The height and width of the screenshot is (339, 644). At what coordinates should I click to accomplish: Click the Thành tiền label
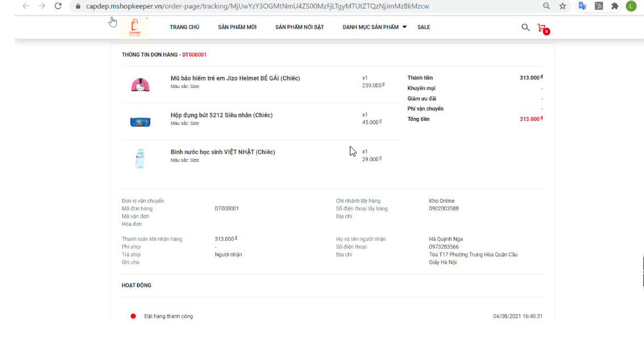pos(420,78)
